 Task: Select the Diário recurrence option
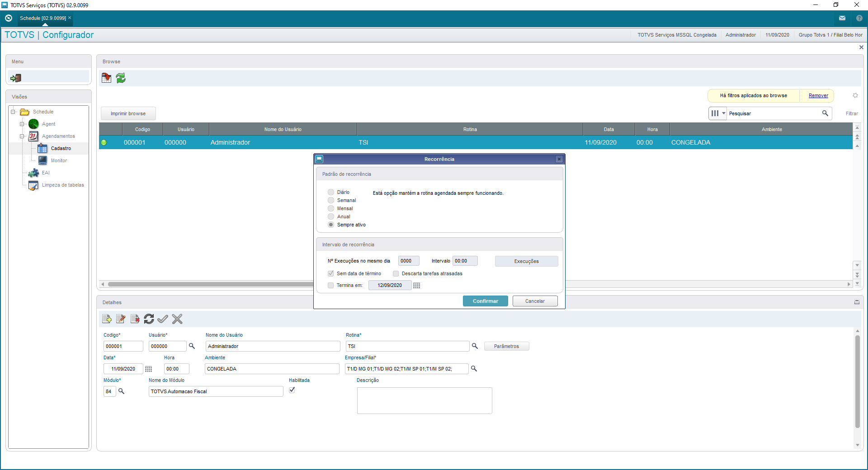coord(331,192)
